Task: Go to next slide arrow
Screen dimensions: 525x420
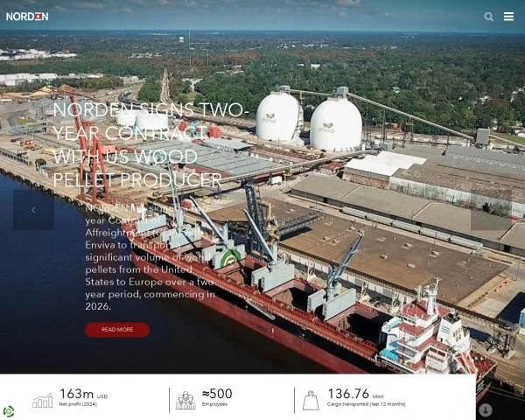Action: click(x=491, y=210)
